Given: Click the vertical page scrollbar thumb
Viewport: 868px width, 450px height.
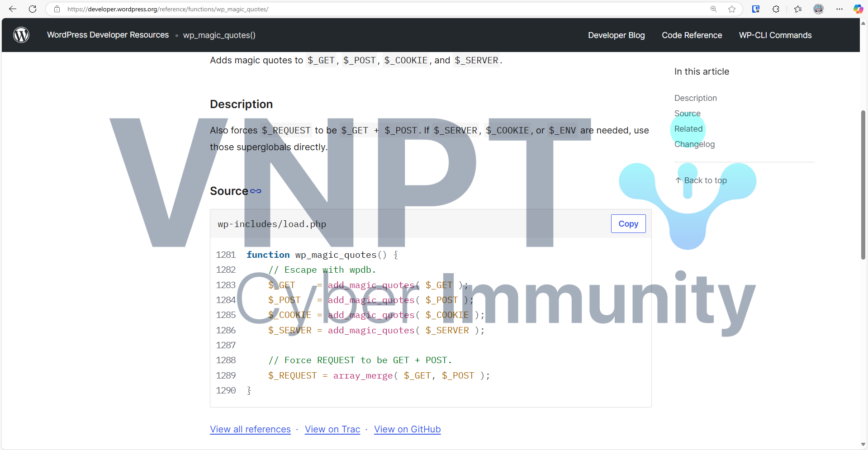Looking at the screenshot, I should click(863, 185).
